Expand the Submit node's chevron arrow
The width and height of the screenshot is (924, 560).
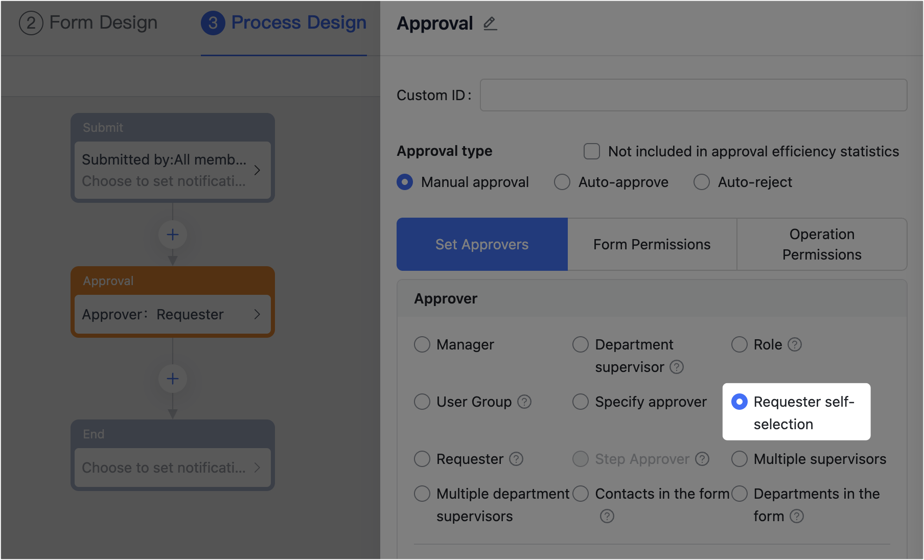point(257,170)
